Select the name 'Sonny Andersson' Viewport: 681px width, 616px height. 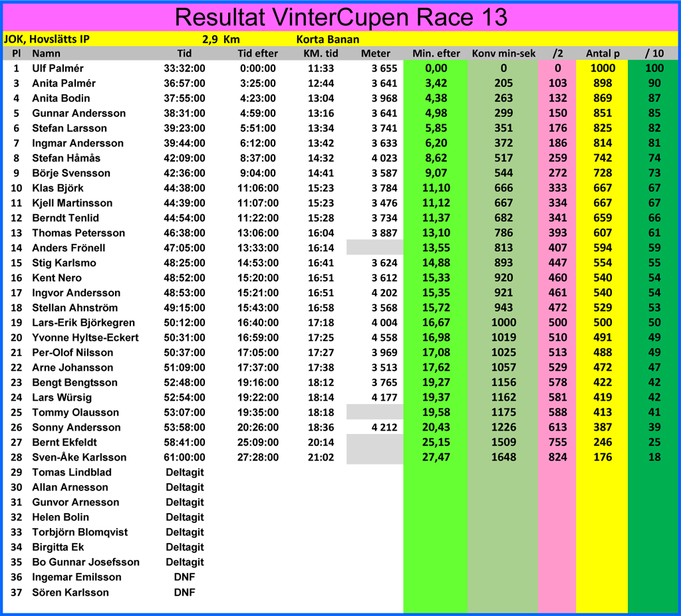click(76, 427)
